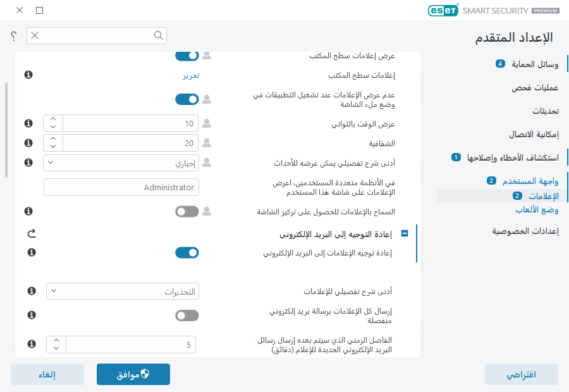Click the Administrator username field
Image resolution: width=569 pixels, height=392 pixels.
122,187
